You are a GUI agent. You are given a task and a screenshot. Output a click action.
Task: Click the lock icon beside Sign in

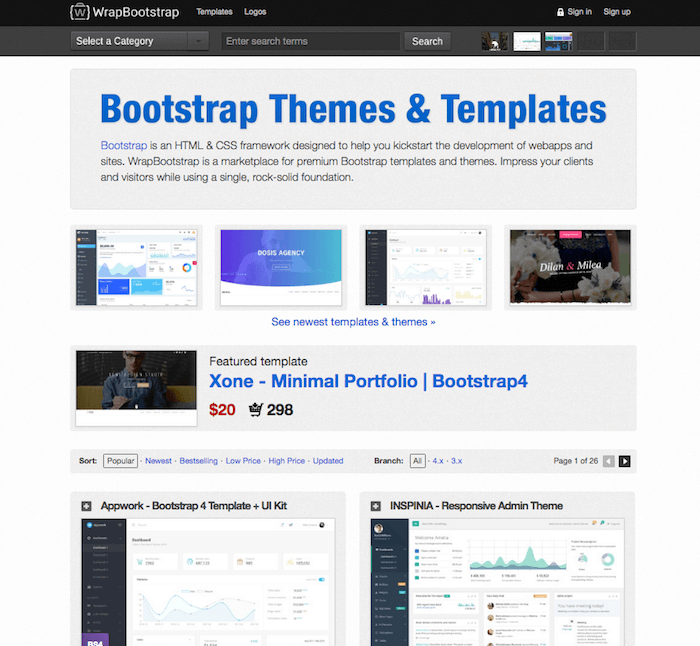click(560, 12)
